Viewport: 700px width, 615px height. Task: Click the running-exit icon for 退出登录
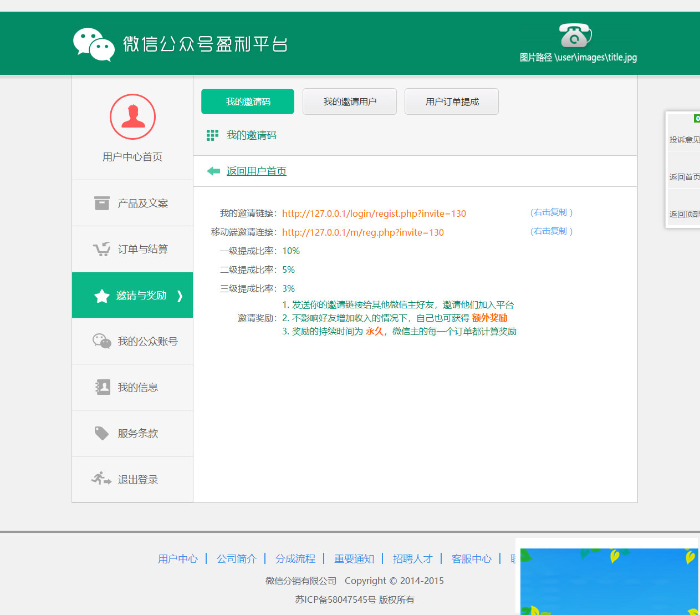coord(102,479)
